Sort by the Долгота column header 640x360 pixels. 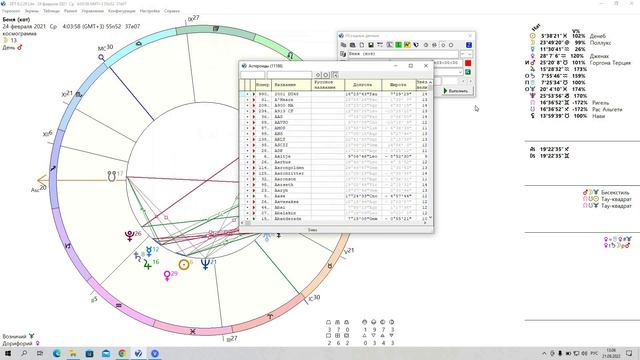363,84
